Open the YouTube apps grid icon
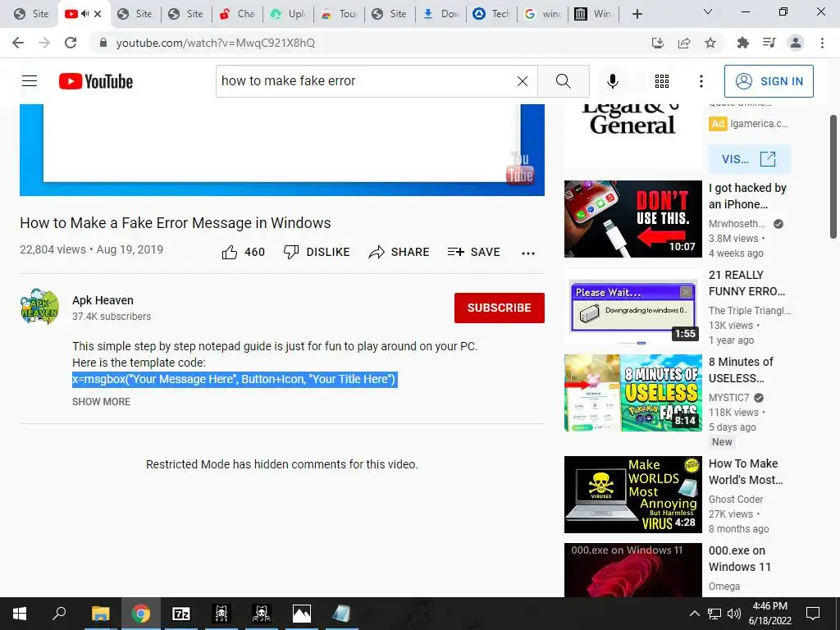The height and width of the screenshot is (630, 840). pos(662,81)
